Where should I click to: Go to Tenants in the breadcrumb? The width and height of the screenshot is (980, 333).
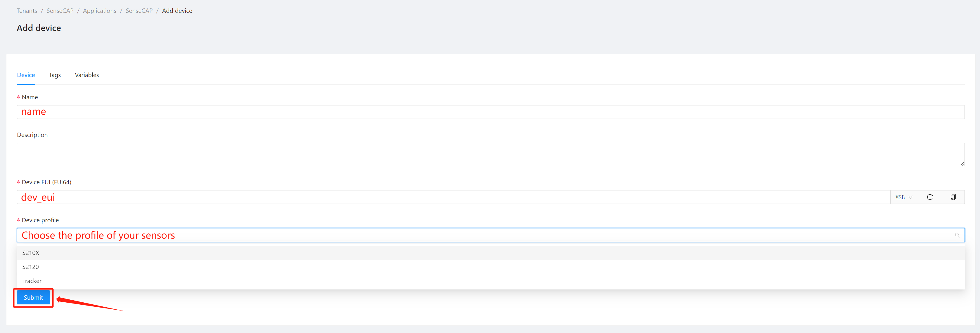click(x=27, y=11)
